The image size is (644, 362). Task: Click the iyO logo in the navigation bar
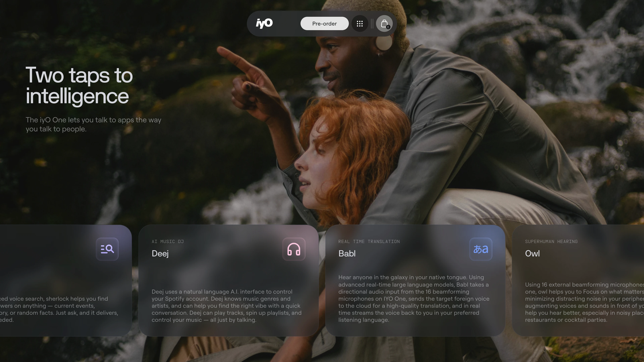264,23
